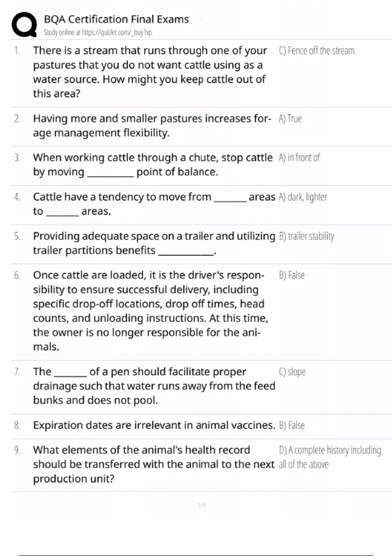Select question 3 about working cattle chute
This screenshot has width=392, height=556.
point(153,165)
